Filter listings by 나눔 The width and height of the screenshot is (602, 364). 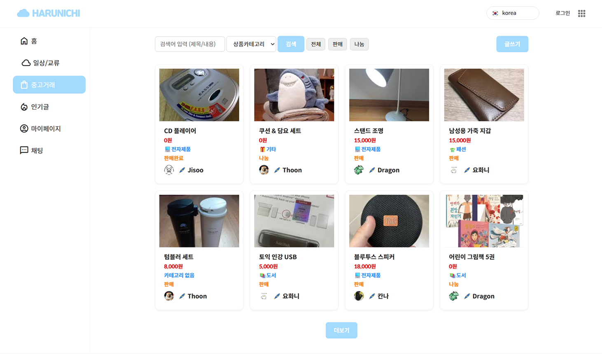click(359, 44)
